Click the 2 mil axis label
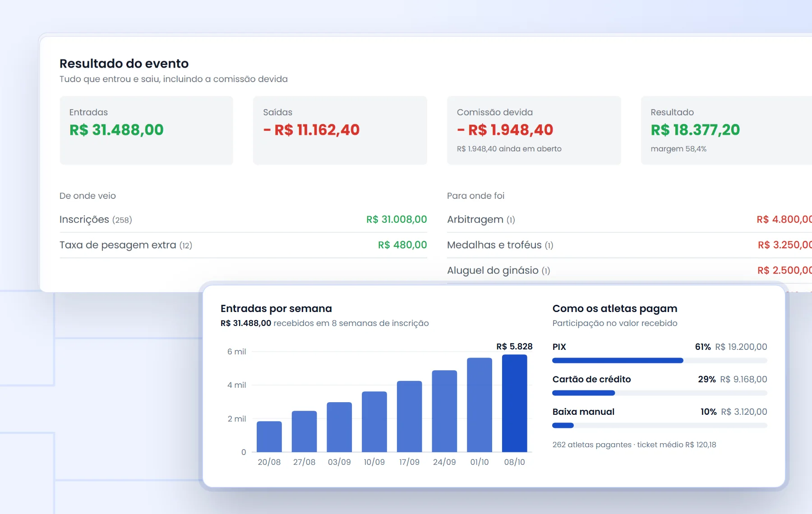 [237, 419]
